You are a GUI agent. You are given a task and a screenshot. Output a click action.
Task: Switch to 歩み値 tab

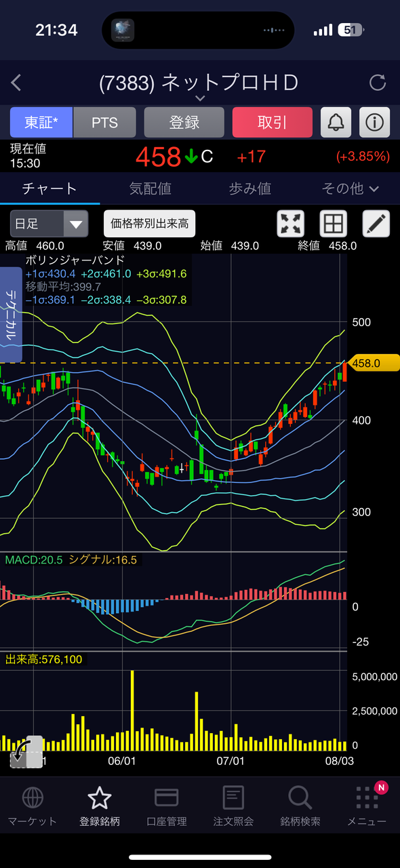click(x=249, y=189)
